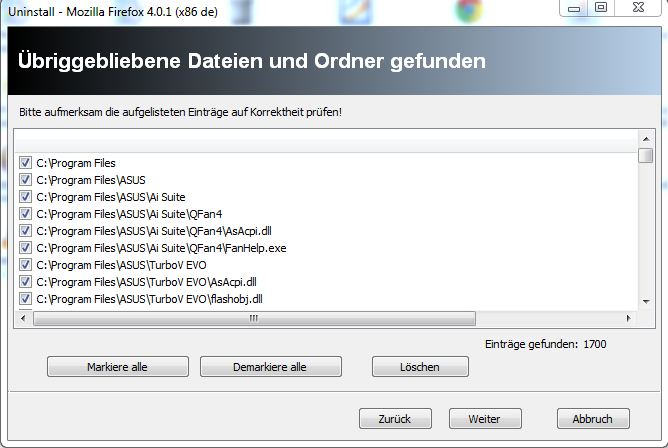Image resolution: width=668 pixels, height=448 pixels.
Task: Go back with the Zurück button
Action: click(x=395, y=419)
